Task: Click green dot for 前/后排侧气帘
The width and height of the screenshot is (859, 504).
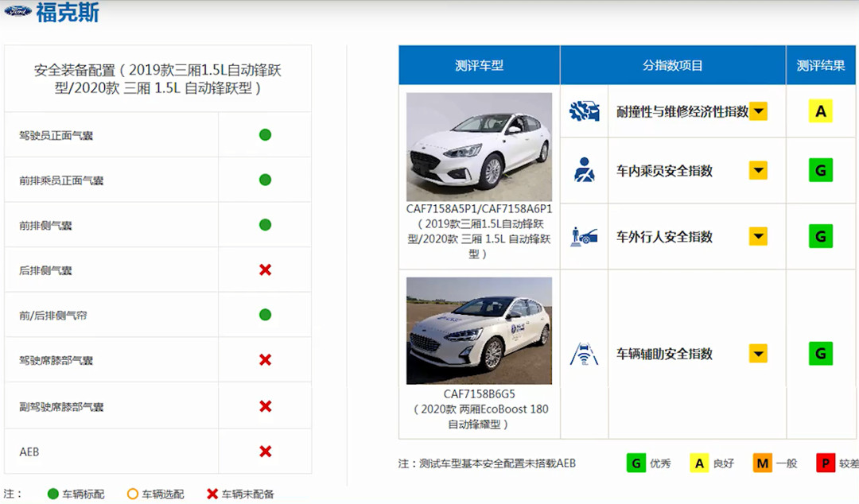Action: [x=265, y=316]
